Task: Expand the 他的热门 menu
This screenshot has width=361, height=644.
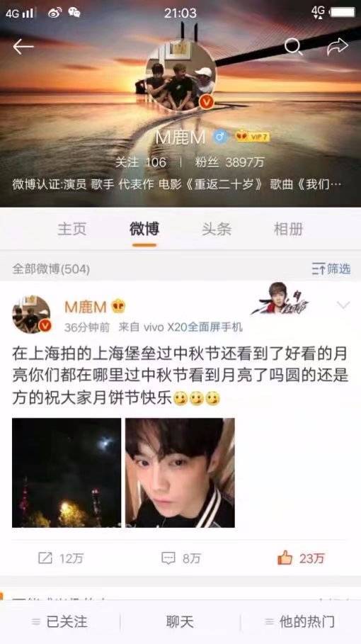Action: [x=300, y=621]
